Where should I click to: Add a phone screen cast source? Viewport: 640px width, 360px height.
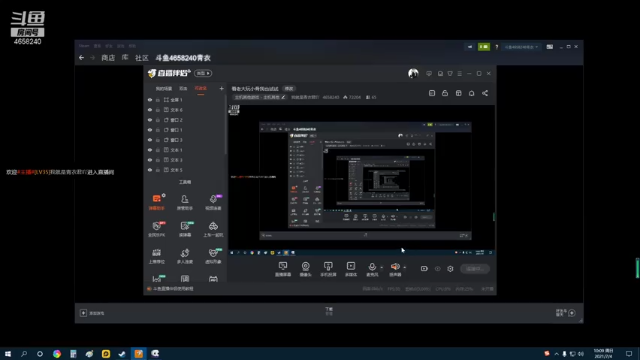tap(328, 269)
